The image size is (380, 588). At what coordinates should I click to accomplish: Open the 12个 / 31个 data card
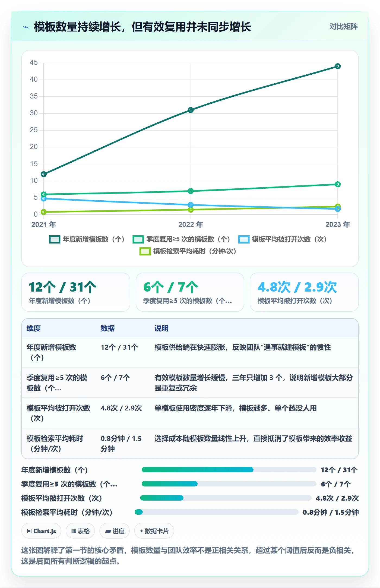tap(76, 292)
